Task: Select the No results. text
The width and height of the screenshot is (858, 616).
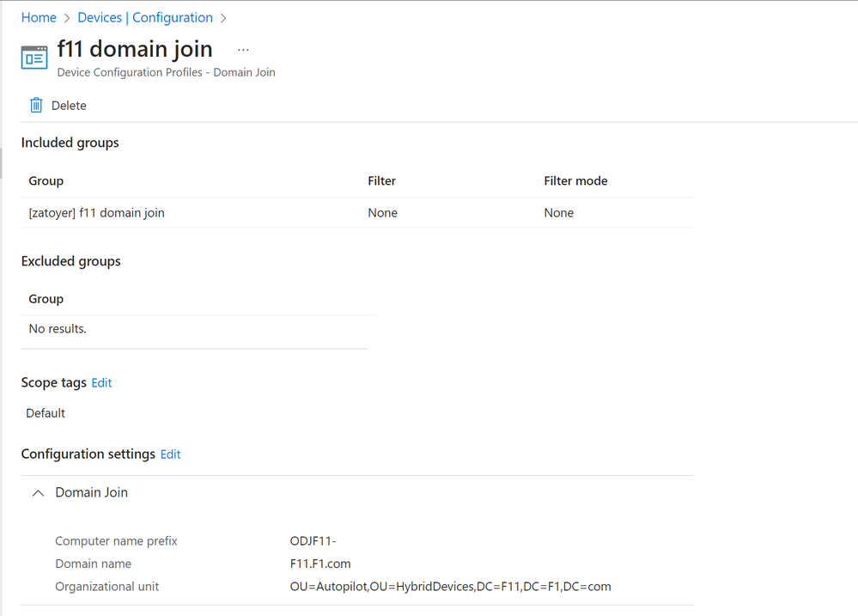Action: tap(58, 328)
